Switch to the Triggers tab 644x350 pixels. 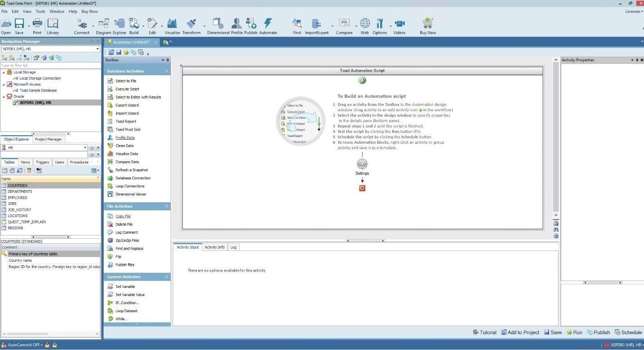[42, 162]
